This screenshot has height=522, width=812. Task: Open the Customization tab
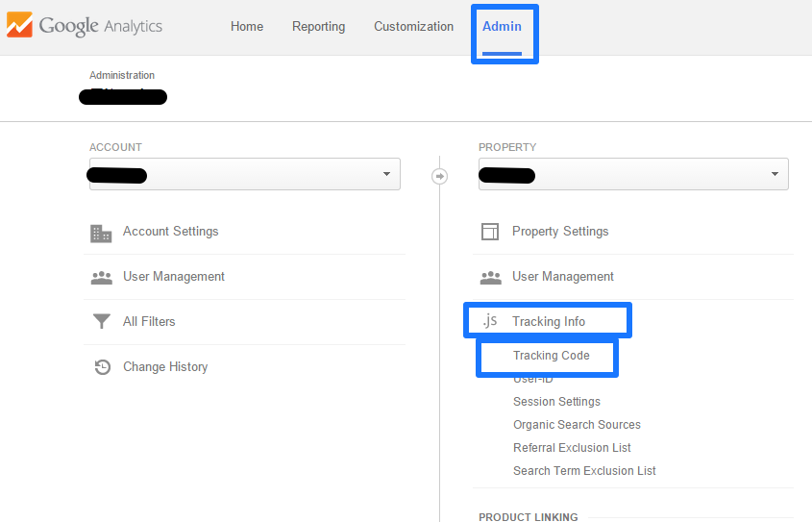414,26
